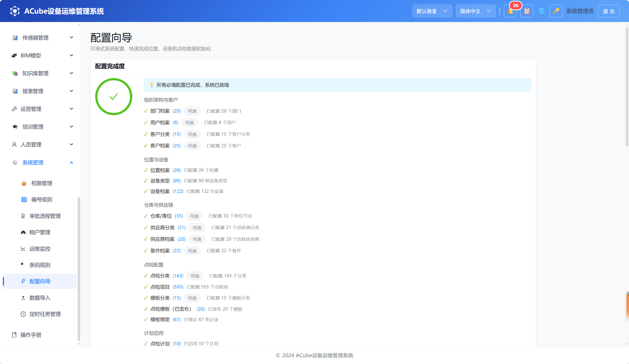Screen dimensions: 629x364
Task: Open the 条码规则 menu item
Action: tap(40, 265)
